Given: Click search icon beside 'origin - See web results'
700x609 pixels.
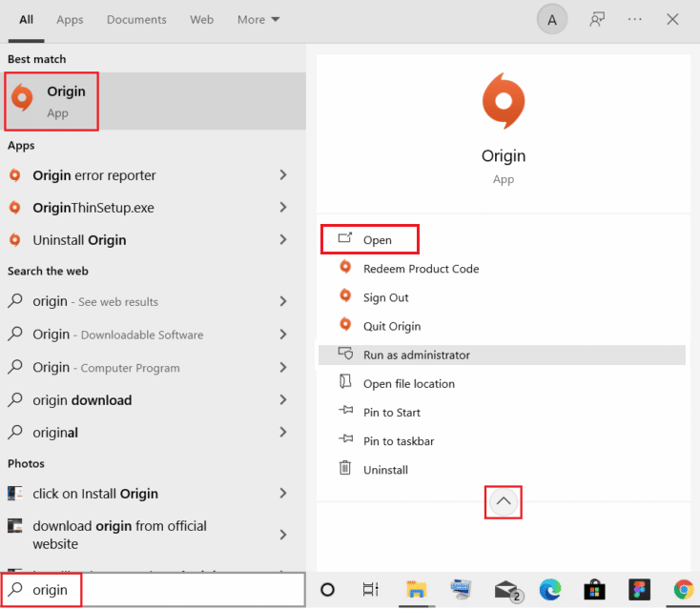Looking at the screenshot, I should point(14,301).
